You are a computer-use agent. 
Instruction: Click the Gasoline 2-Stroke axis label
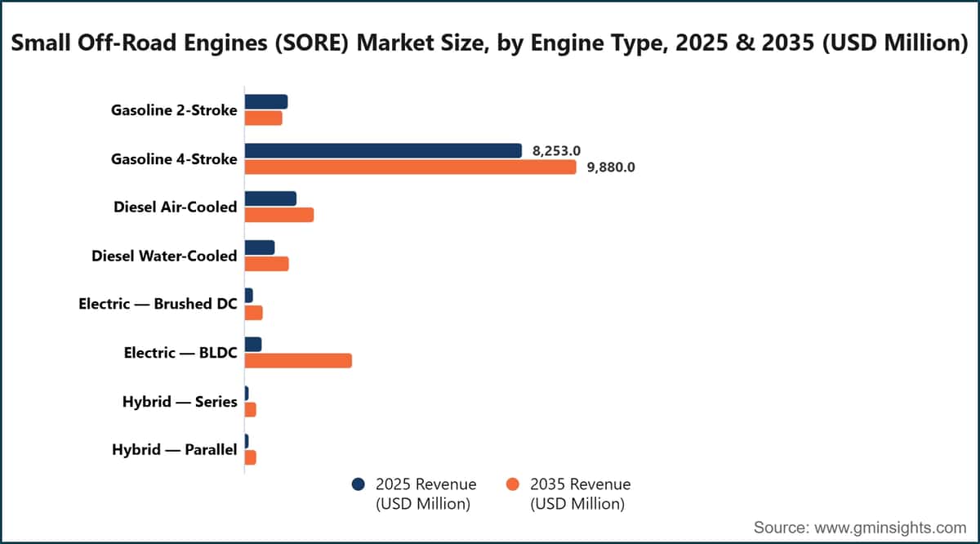tap(174, 110)
